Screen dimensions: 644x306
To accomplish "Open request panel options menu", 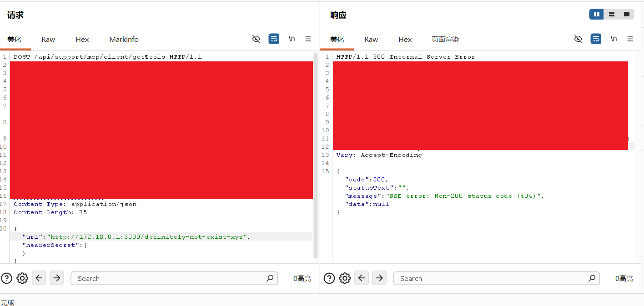I will click(308, 39).
